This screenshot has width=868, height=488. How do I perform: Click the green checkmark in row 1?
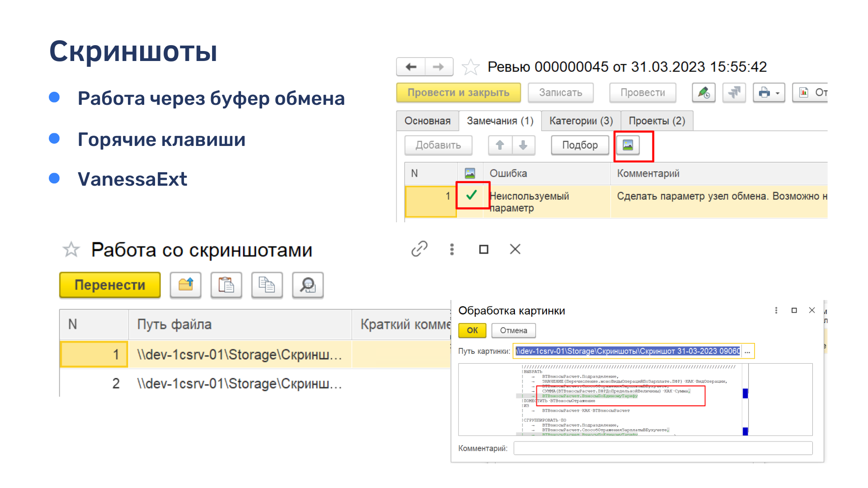click(x=472, y=195)
